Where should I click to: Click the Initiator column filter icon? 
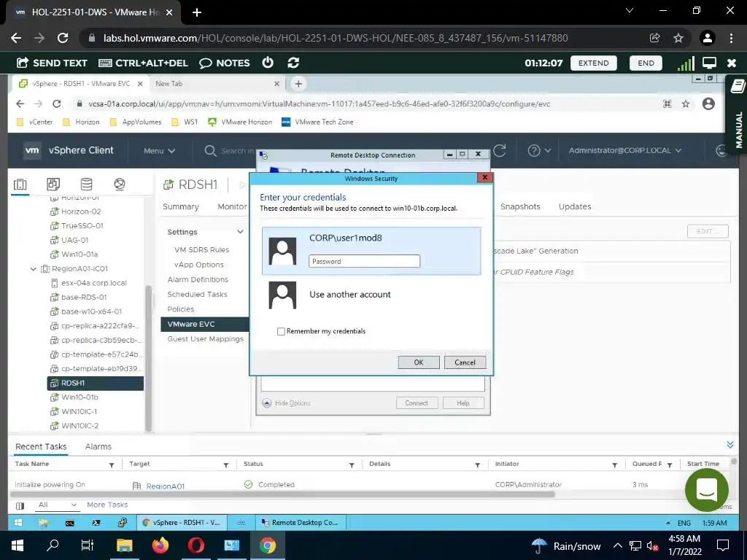coord(614,464)
